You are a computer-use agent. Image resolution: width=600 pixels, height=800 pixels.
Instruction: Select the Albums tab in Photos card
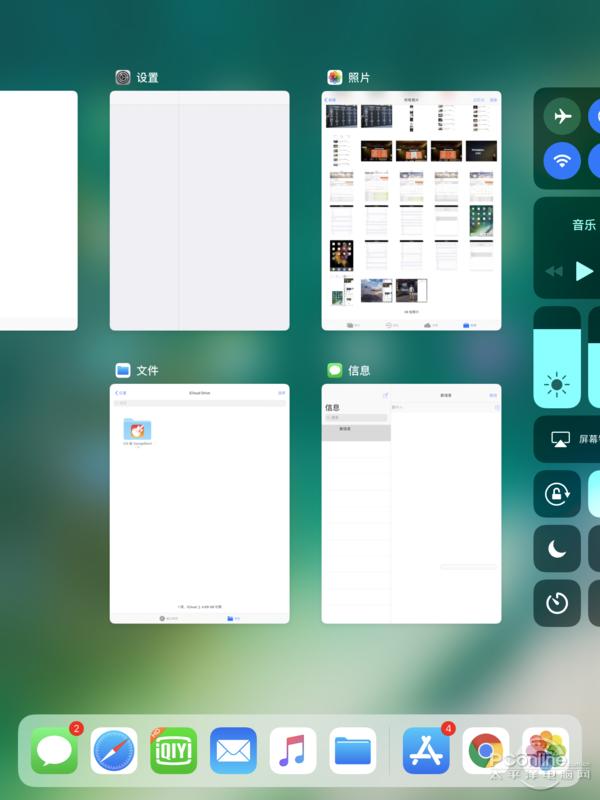(469, 325)
